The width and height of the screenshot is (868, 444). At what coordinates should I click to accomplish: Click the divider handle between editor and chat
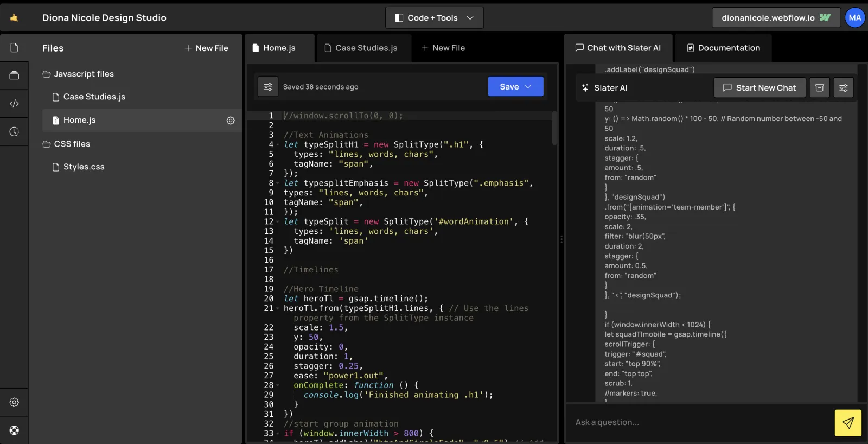pos(561,239)
